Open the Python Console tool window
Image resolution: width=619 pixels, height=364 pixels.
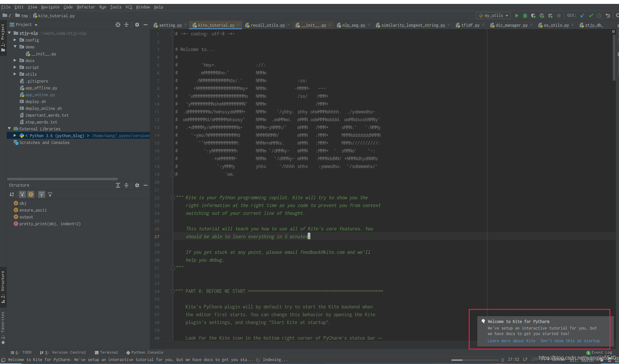click(x=145, y=352)
